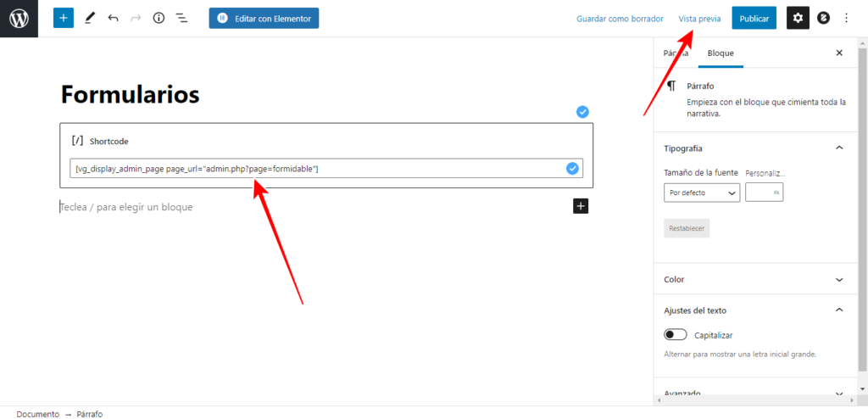
Task: Collapse the Tipografía section
Action: tap(839, 148)
